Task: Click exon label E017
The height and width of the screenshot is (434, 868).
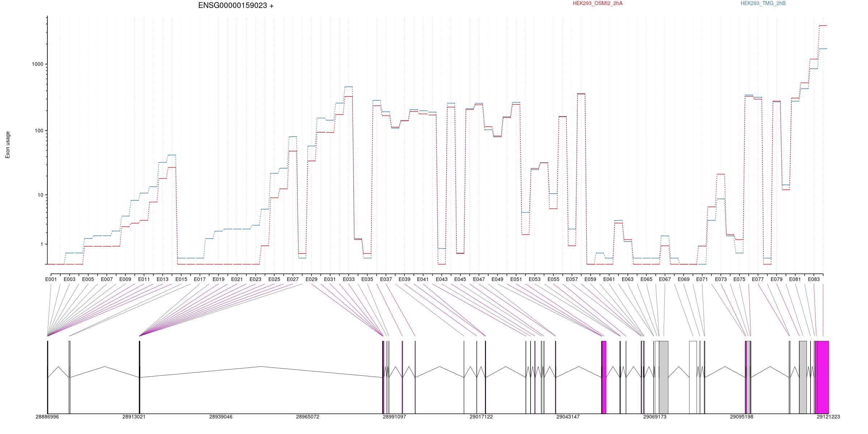Action: [200, 279]
